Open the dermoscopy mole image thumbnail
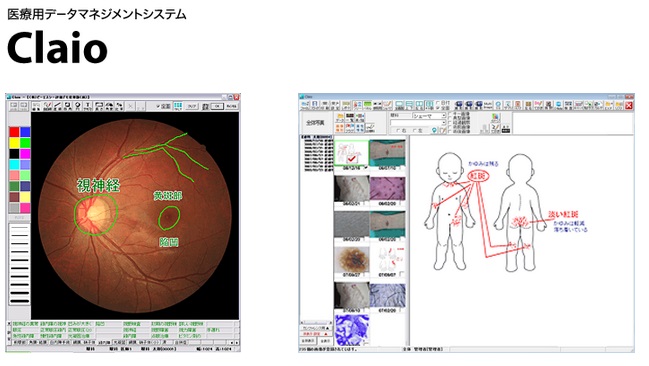The image size is (649, 366). (x=352, y=260)
